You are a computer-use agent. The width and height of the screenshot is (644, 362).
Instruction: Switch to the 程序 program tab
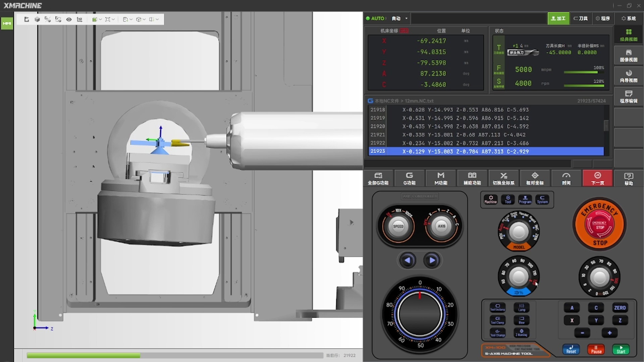point(603,18)
